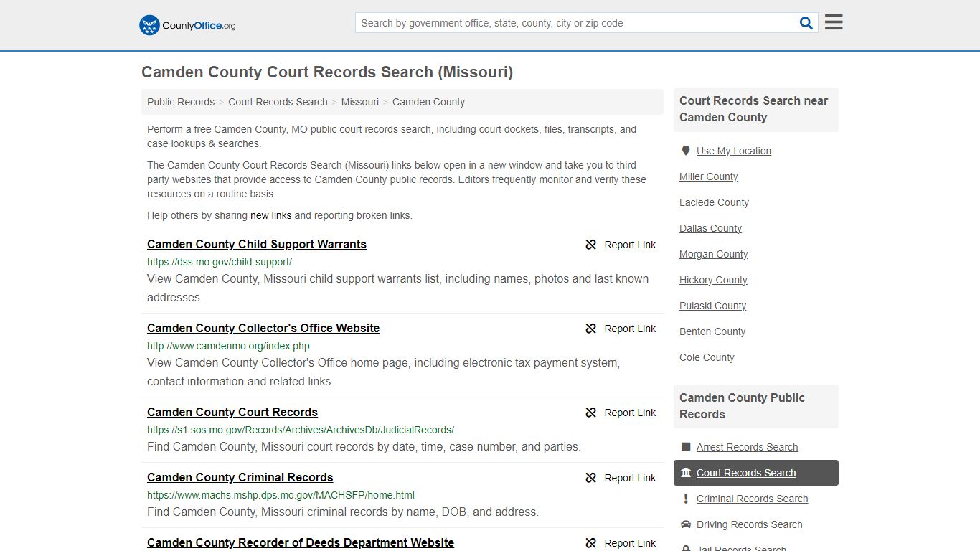980x551 pixels.
Task: Click the courthouse icon for Court Records Search
Action: [x=686, y=473]
